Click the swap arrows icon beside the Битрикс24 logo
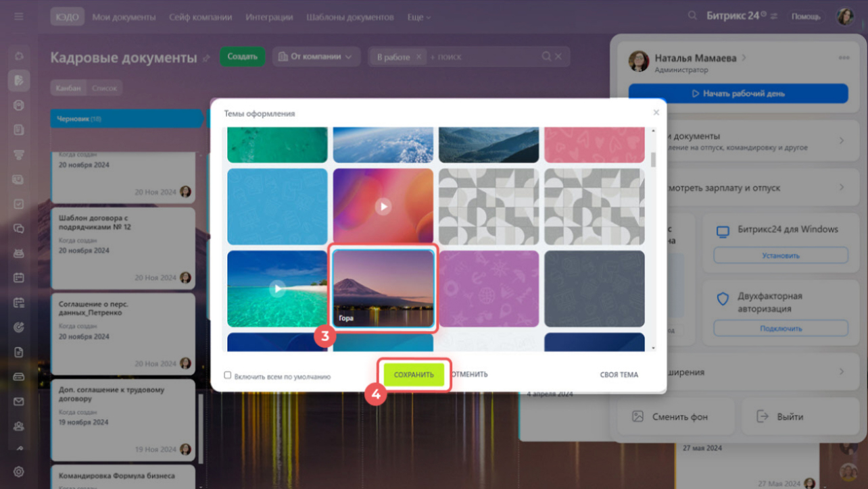 [x=774, y=16]
